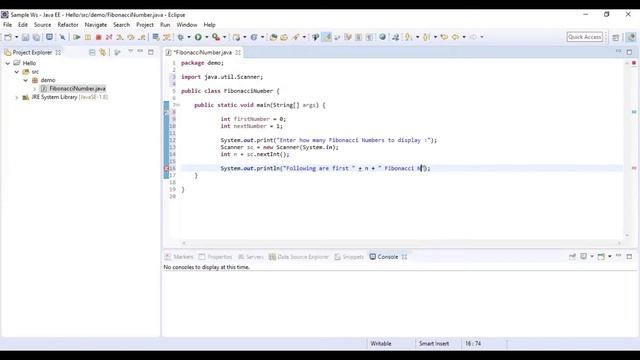Open the Search menu
The width and height of the screenshot is (640, 360).
121,25
